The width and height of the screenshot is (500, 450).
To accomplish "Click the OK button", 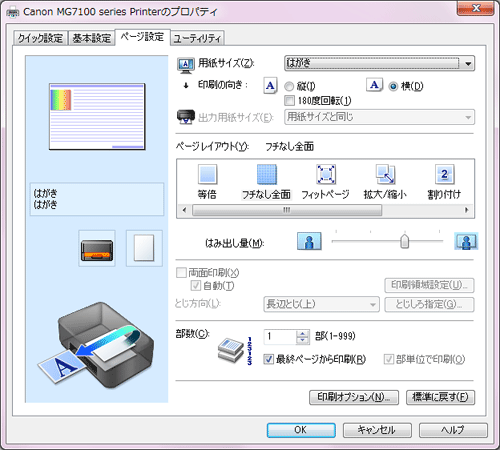I will [301, 430].
